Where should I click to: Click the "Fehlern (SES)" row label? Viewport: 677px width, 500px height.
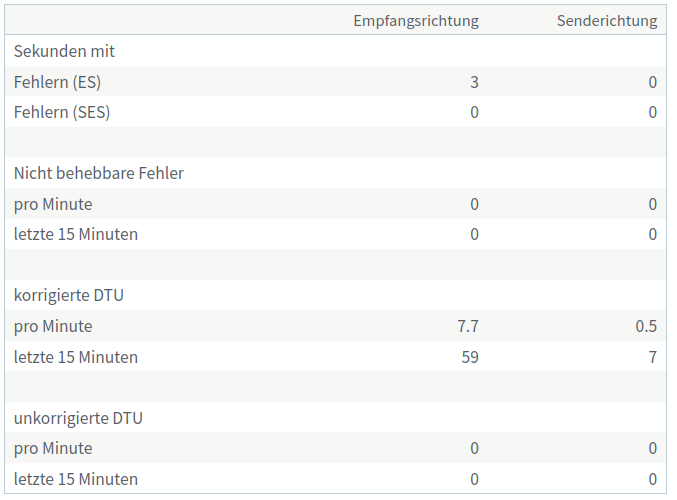[x=62, y=112]
